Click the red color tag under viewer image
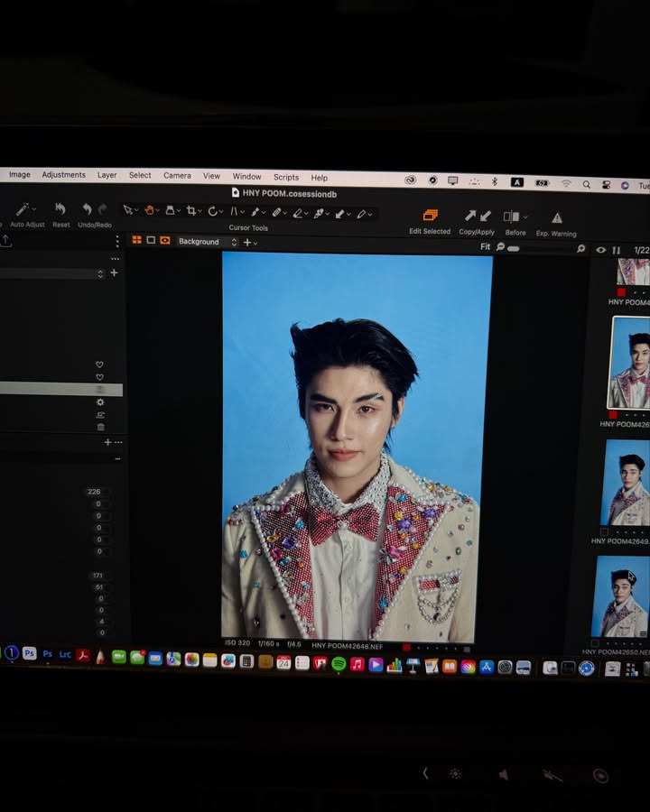Screen dimensions: 650x812 click(406, 647)
